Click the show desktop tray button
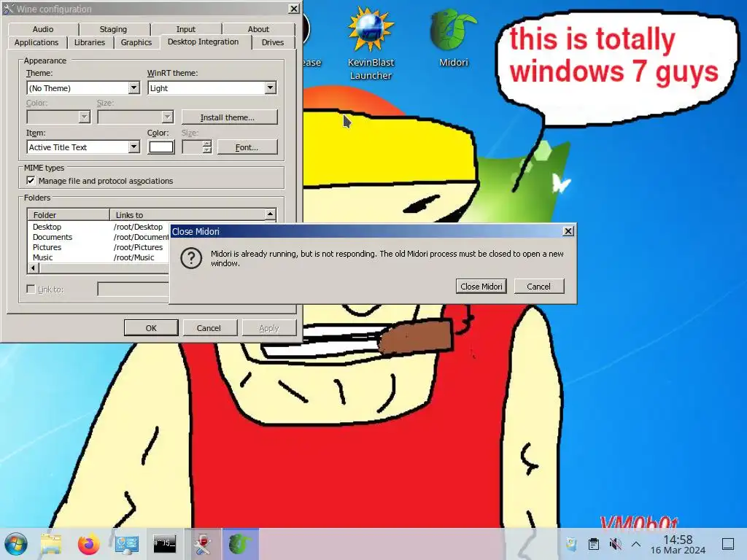The image size is (747, 560). click(x=728, y=543)
